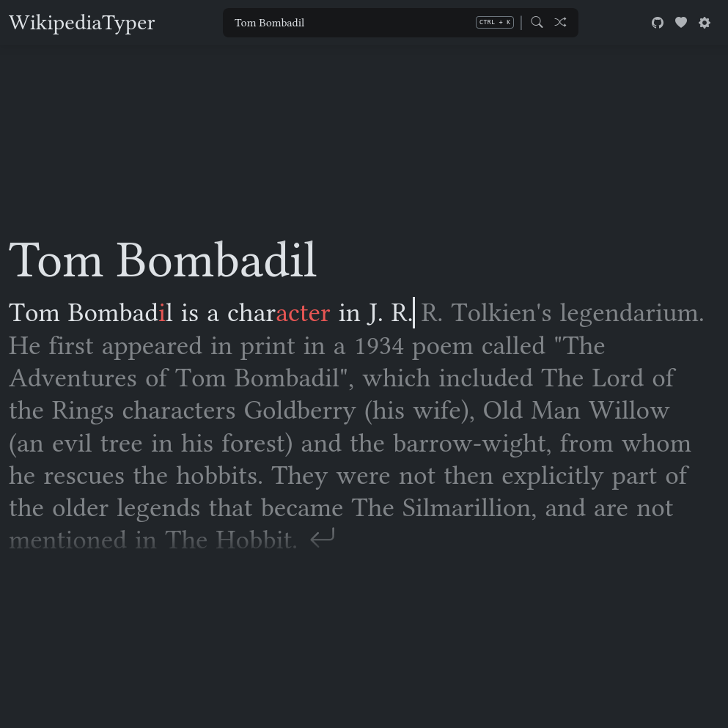Click the word "barrow-wight," in the passage

click(472, 444)
